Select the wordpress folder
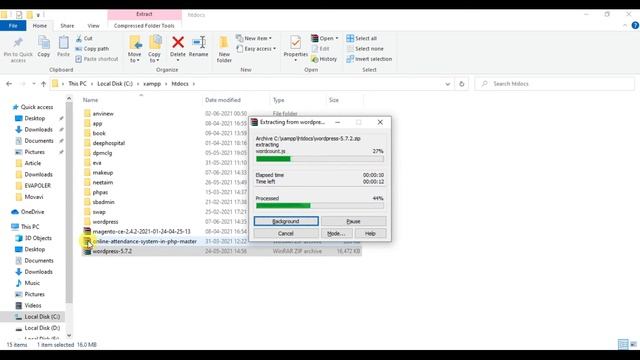Screen dimensions: 640x360 [105, 222]
